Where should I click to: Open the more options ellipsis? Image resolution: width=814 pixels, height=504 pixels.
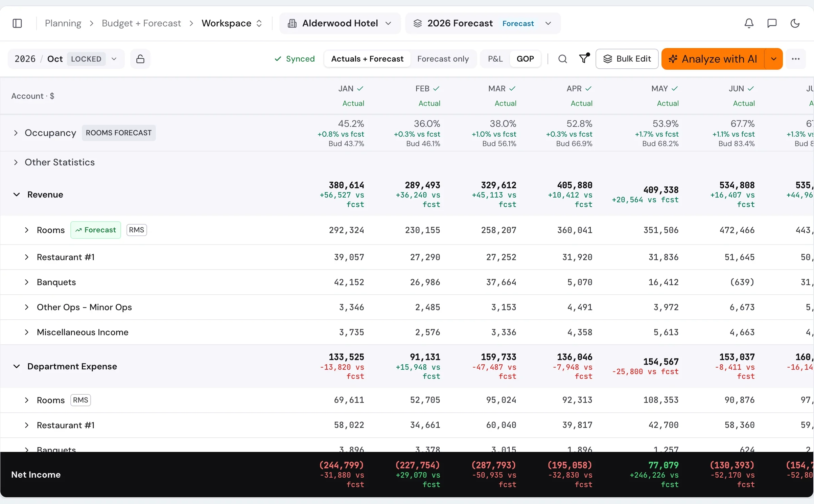[795, 59]
